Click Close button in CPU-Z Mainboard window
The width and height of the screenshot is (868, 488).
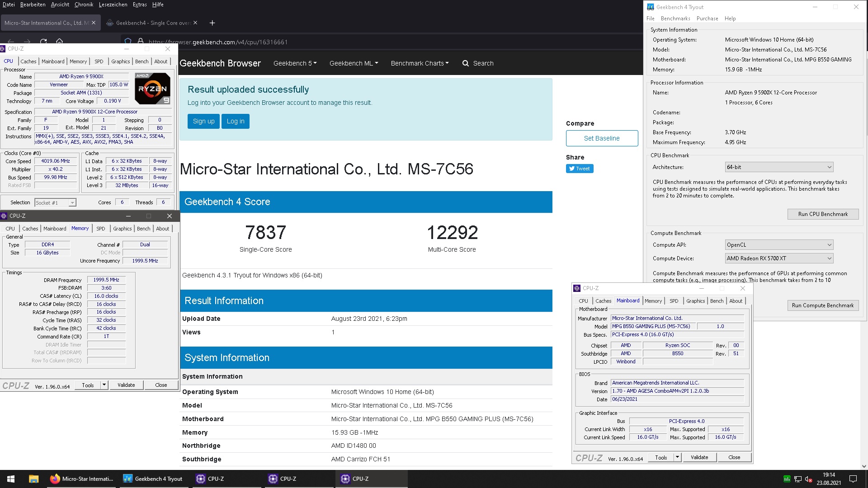coord(734,457)
